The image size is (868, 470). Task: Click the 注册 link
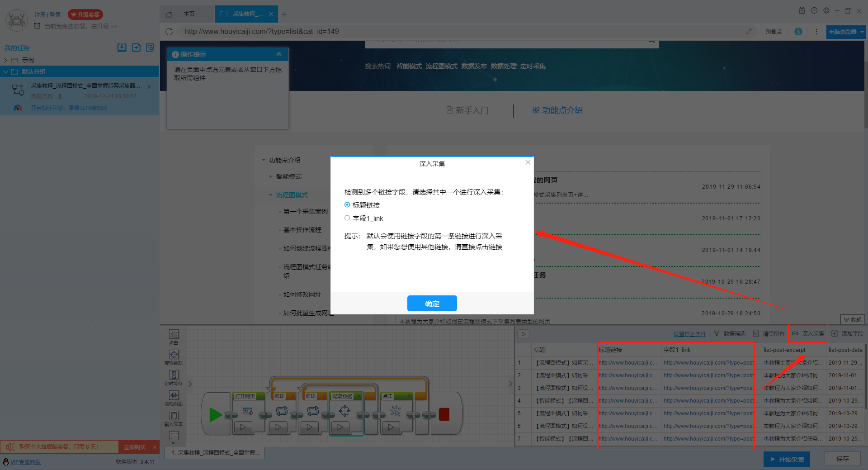click(40, 15)
